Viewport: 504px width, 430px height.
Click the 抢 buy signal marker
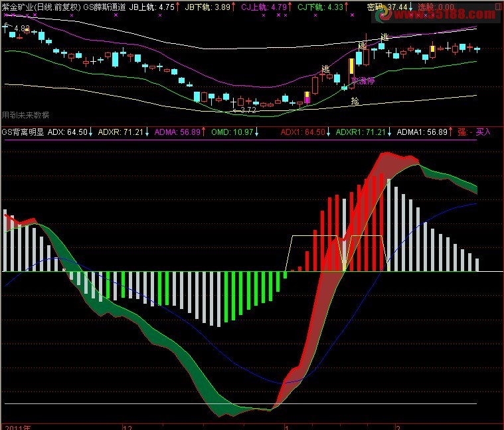[355, 101]
